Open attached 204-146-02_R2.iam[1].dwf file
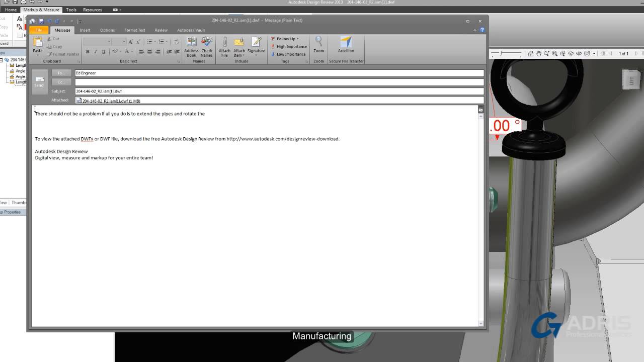This screenshot has height=362, width=644. click(x=108, y=101)
